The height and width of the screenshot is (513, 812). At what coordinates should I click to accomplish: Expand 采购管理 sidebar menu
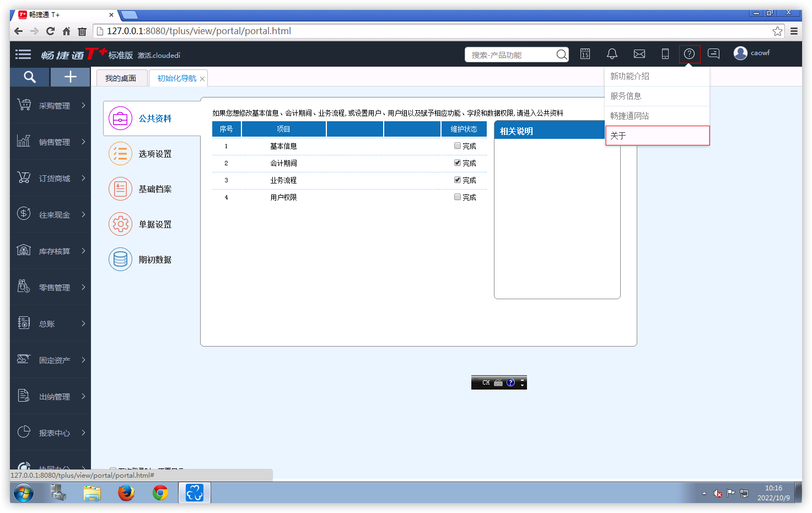click(50, 105)
